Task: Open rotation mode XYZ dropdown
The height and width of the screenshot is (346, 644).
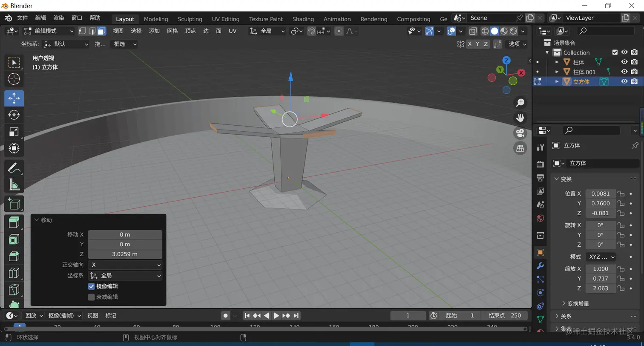Action: coord(601,257)
